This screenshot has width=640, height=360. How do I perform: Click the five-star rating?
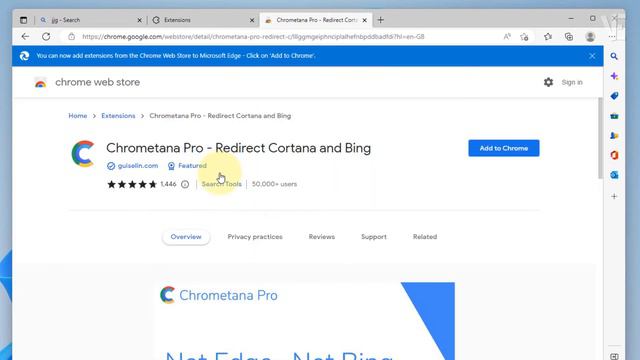(x=132, y=184)
